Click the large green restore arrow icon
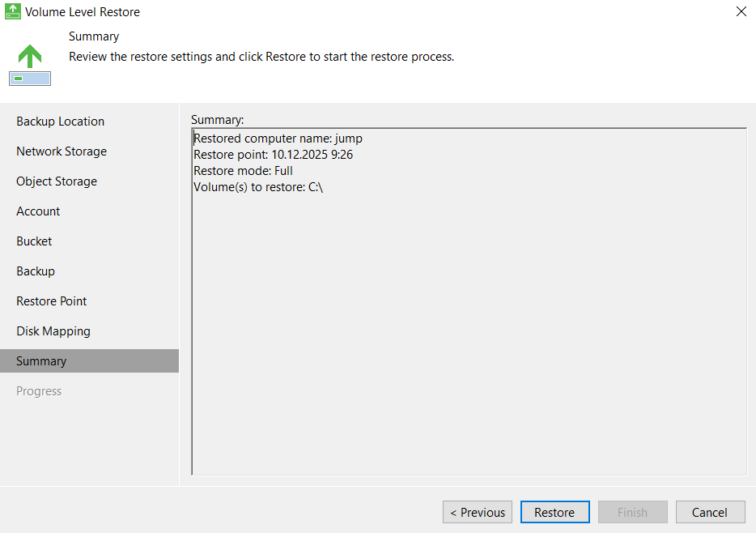This screenshot has width=756, height=533. click(30, 57)
